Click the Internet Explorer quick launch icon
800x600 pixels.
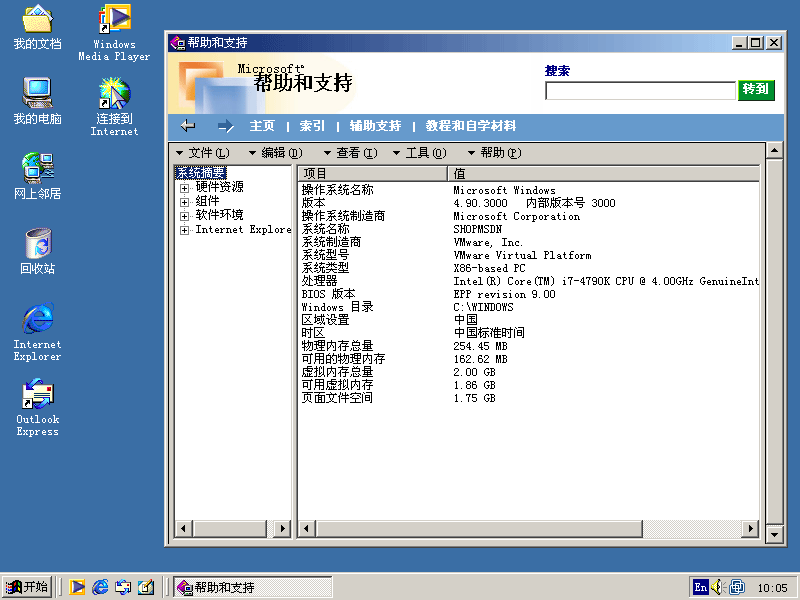pos(100,587)
